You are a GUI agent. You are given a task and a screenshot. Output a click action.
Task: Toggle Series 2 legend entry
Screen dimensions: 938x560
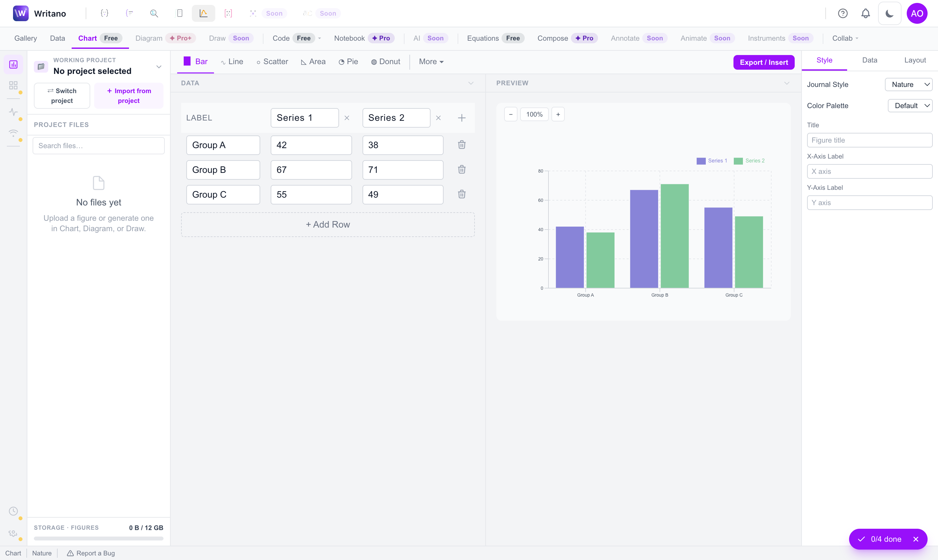[x=749, y=161]
